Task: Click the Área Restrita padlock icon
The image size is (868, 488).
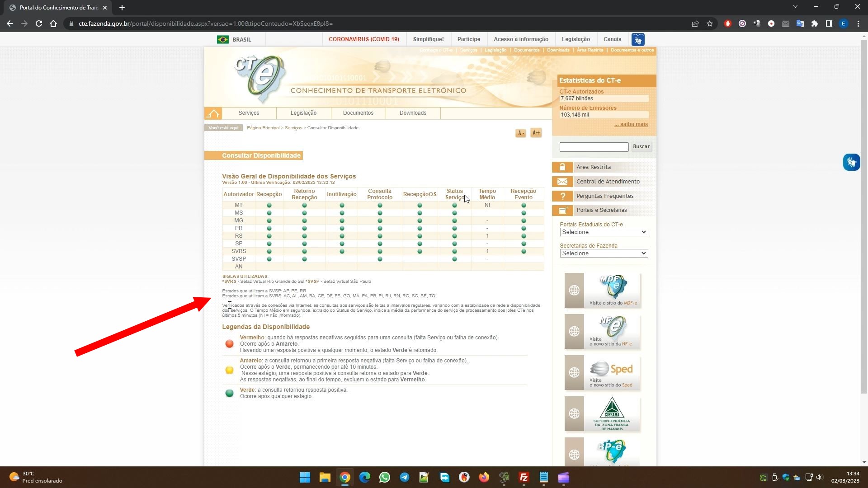Action: click(562, 167)
